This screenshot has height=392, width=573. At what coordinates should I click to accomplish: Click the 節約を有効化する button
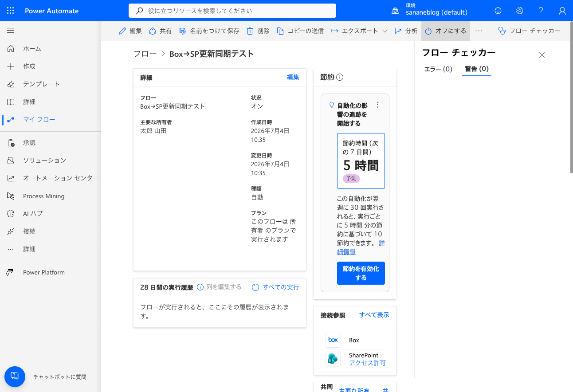pyautogui.click(x=361, y=273)
